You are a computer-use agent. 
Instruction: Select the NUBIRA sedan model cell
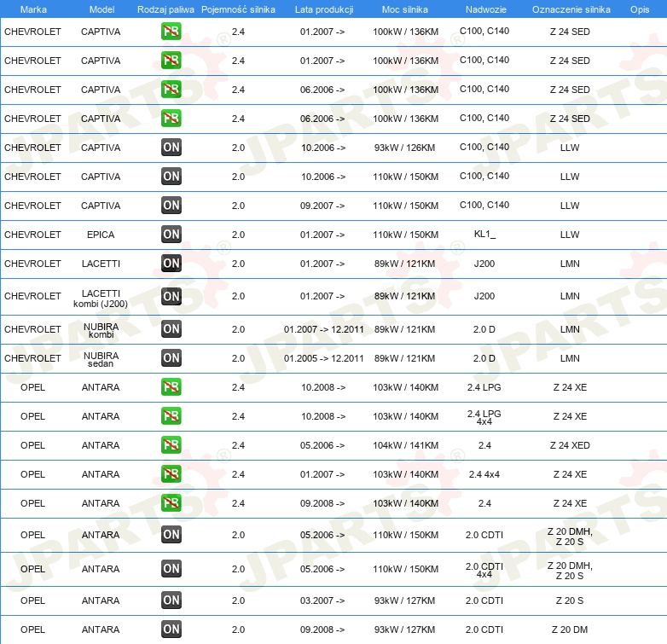pos(101,359)
